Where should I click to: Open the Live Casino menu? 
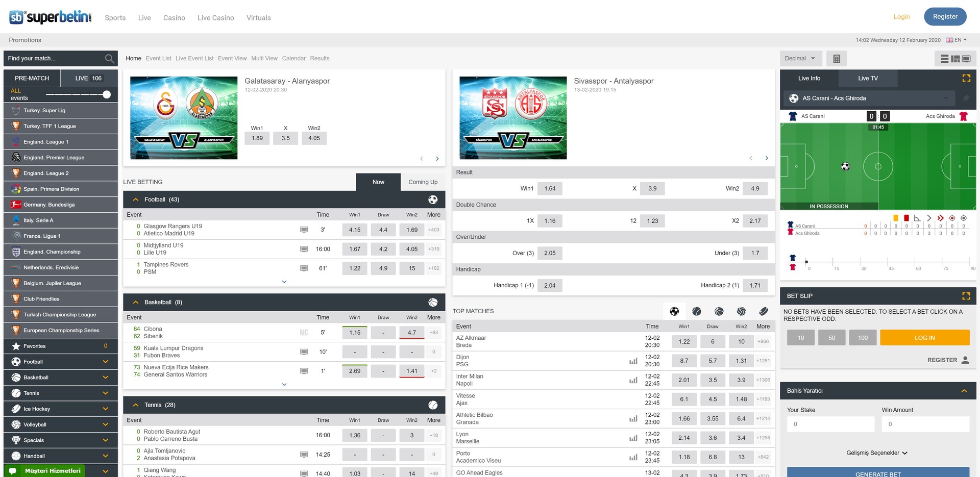click(216, 18)
